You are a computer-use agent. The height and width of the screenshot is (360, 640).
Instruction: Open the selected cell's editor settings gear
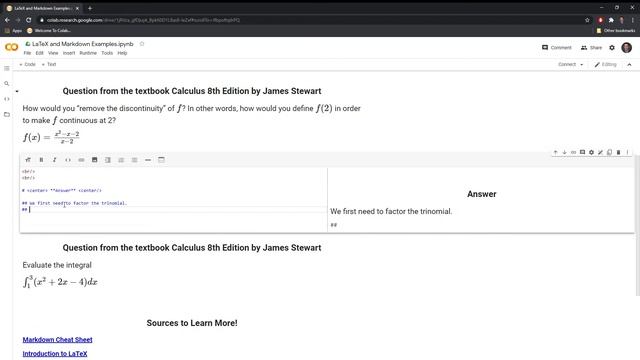point(591,152)
